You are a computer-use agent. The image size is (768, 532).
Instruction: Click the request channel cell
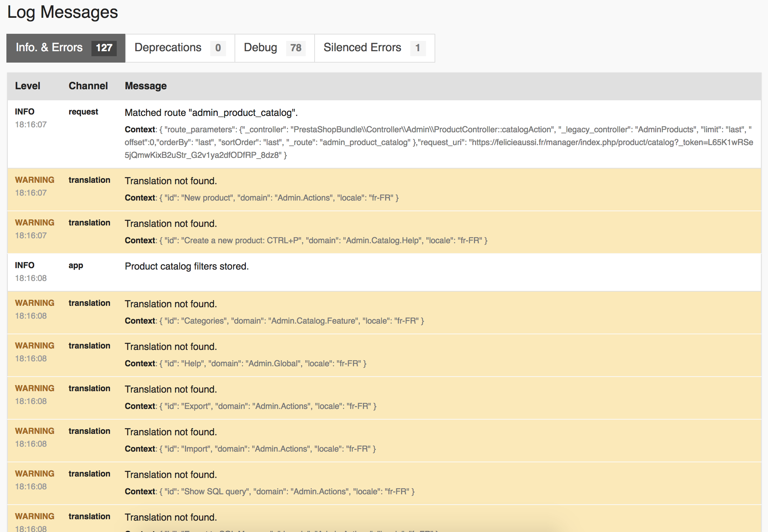point(83,112)
